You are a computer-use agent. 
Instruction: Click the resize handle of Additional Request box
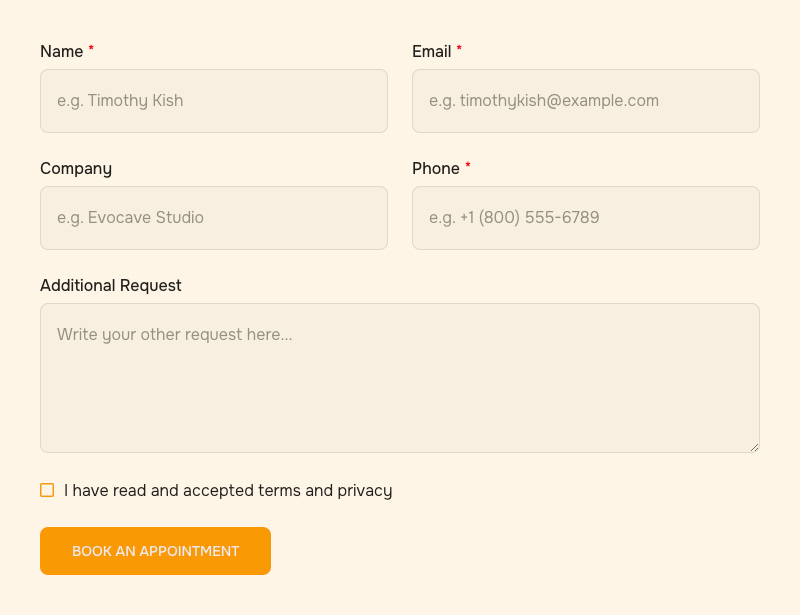click(x=755, y=447)
